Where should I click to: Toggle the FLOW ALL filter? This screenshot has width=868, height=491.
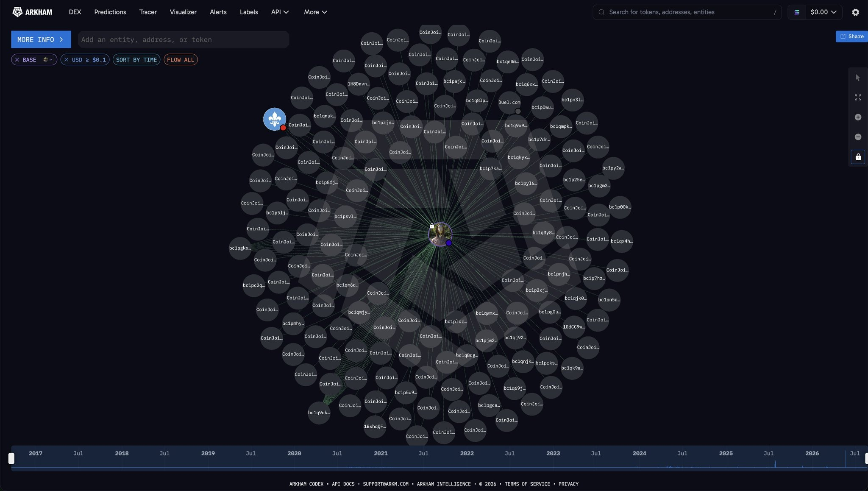pyautogui.click(x=181, y=60)
